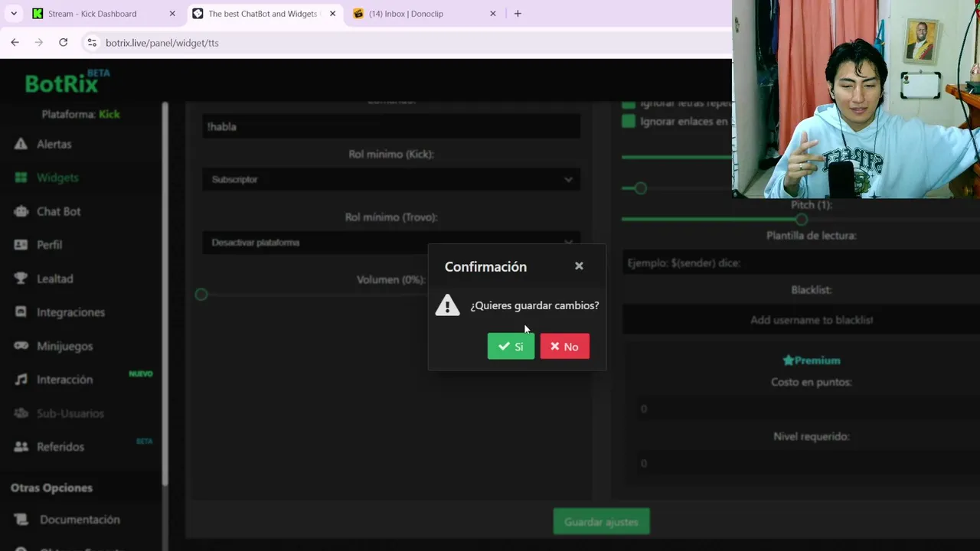Click Plantilla de lectura input field
The image size is (980, 551).
(801, 262)
